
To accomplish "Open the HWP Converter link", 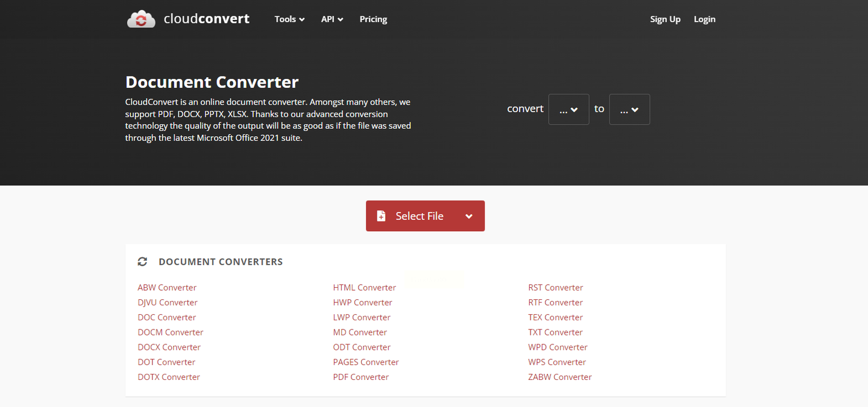I will (362, 303).
